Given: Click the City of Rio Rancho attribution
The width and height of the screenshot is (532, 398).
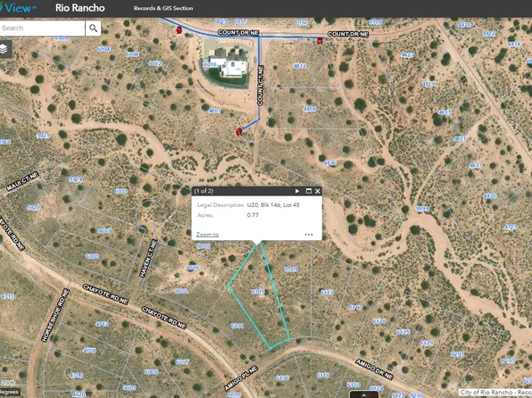Looking at the screenshot, I should [x=495, y=393].
